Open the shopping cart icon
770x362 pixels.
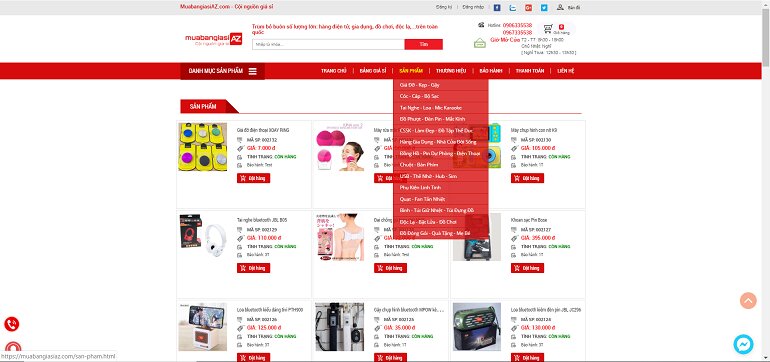548,29
